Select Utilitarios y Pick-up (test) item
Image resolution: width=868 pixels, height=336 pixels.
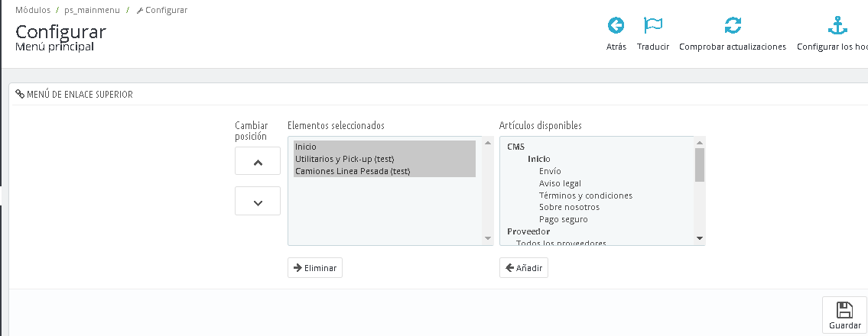tap(344, 159)
